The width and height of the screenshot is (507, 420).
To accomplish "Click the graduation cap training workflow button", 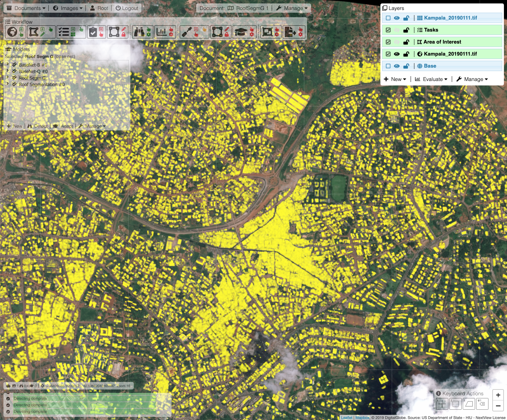I will coord(244,32).
